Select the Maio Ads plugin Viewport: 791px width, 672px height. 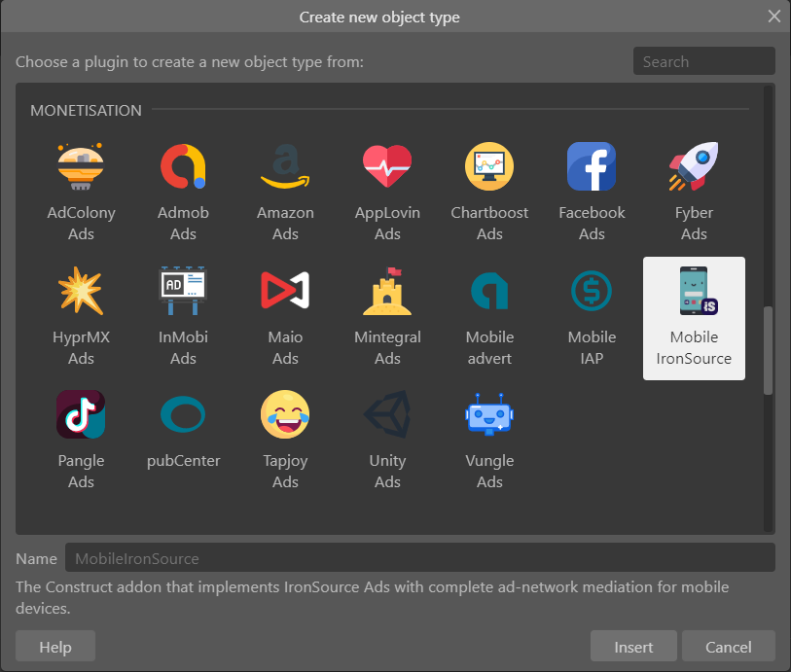click(x=285, y=317)
